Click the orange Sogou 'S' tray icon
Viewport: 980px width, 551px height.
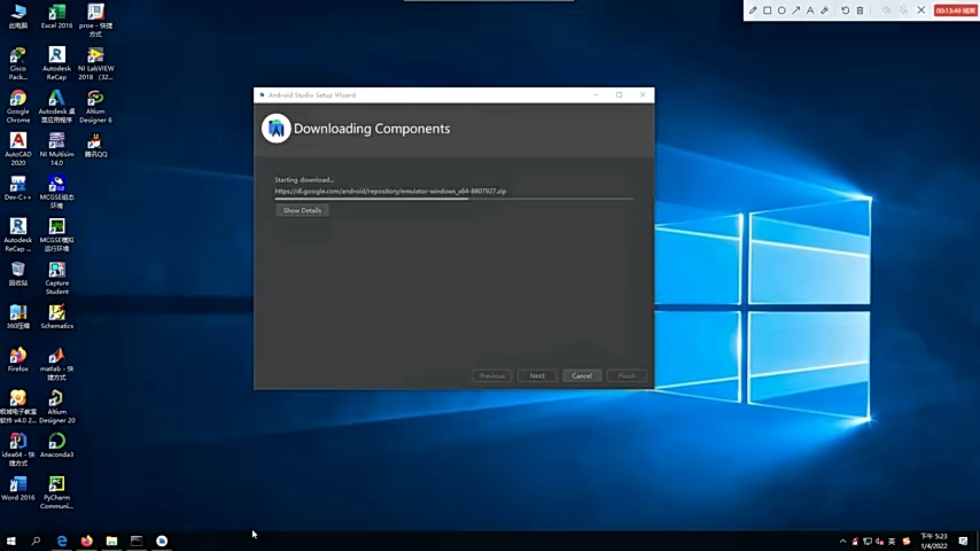pos(906,541)
